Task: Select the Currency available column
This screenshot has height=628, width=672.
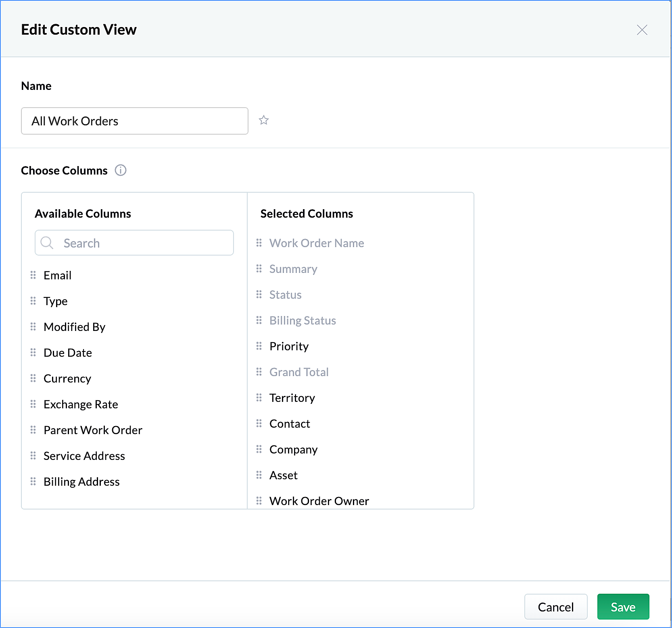Action: 67,378
